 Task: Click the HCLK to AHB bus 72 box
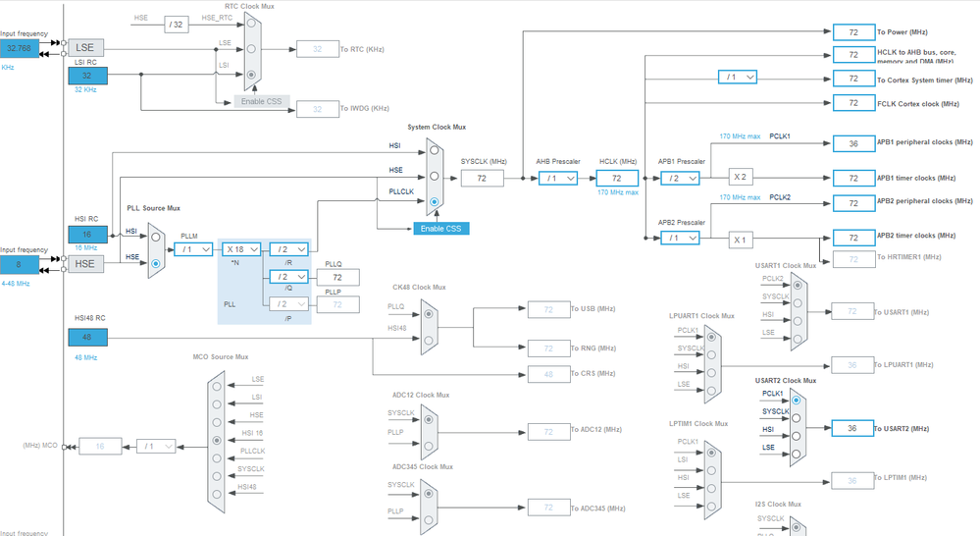tap(853, 55)
